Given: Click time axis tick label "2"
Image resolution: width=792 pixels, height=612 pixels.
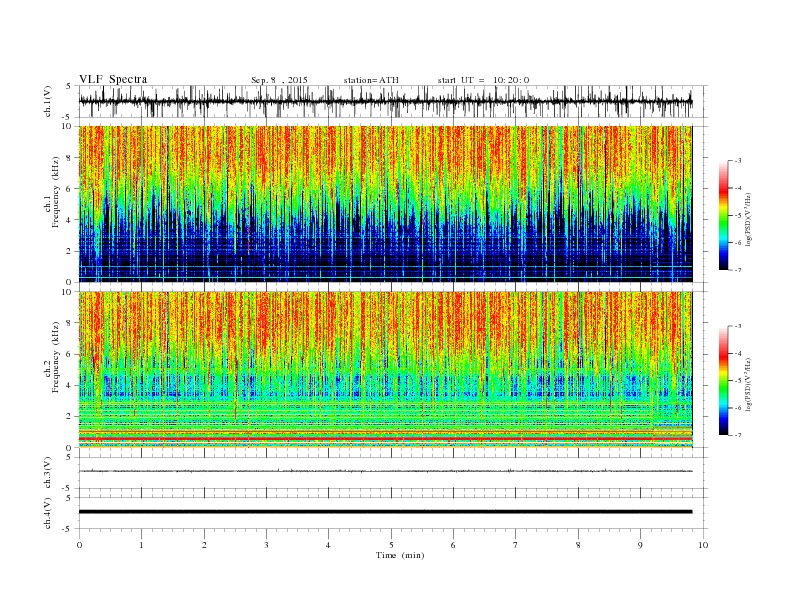Looking at the screenshot, I should point(204,545).
